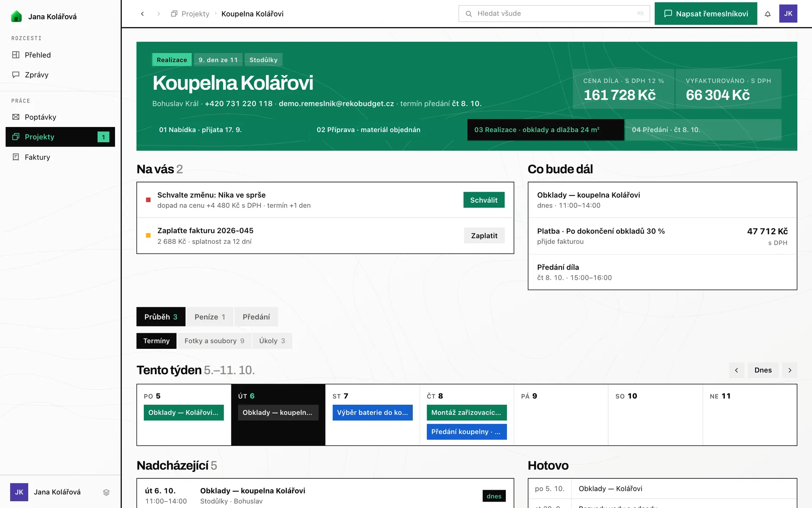Open JK user avatar in top bar
This screenshot has height=508, width=812.
click(x=788, y=14)
